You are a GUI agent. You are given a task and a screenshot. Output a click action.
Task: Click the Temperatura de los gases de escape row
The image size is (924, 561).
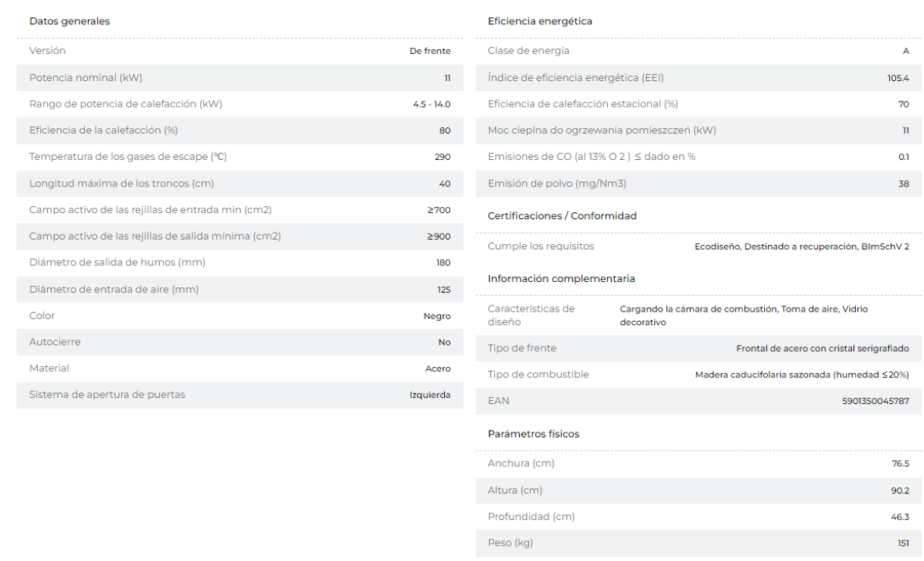240,157
